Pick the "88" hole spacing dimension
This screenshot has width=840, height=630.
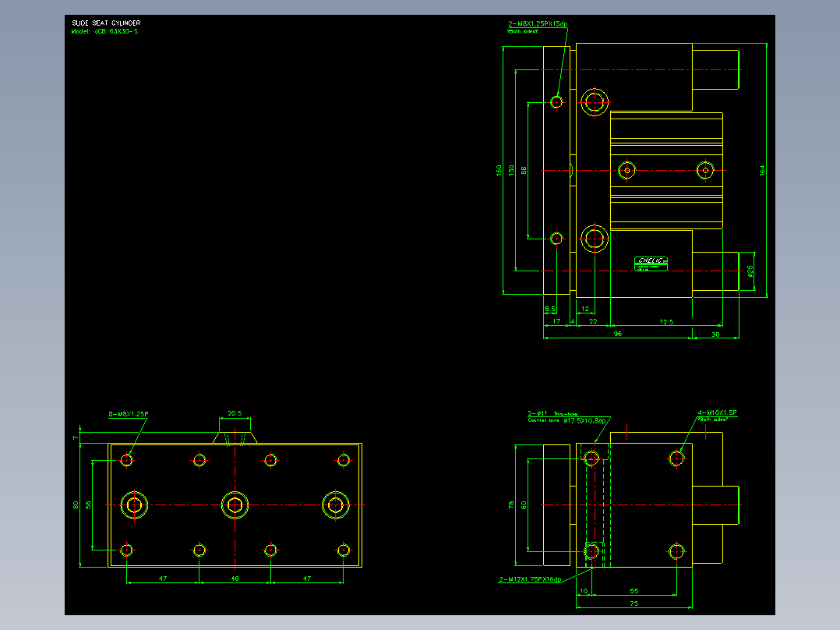click(524, 170)
